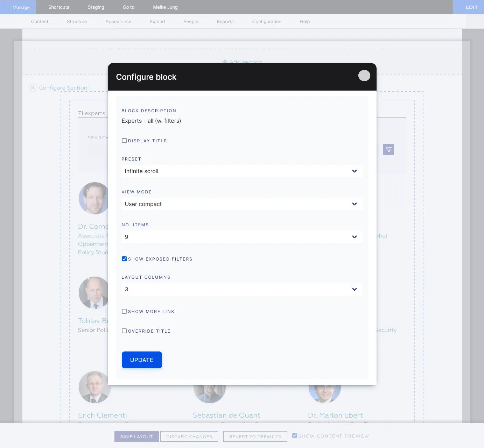The width and height of the screenshot is (484, 448).
Task: Click the remove icon beside Configure Section 1
Action: 33,87
